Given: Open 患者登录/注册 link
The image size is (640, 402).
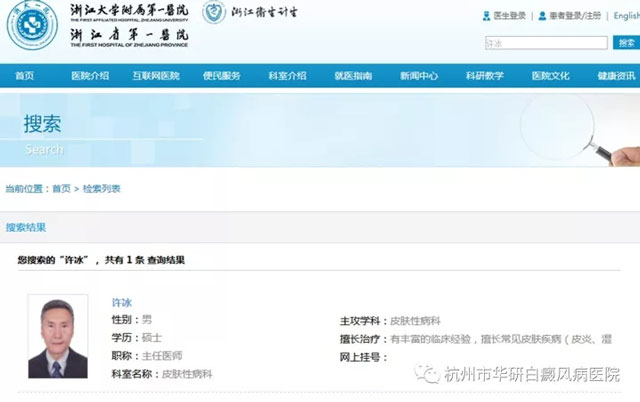Looking at the screenshot, I should click(575, 16).
